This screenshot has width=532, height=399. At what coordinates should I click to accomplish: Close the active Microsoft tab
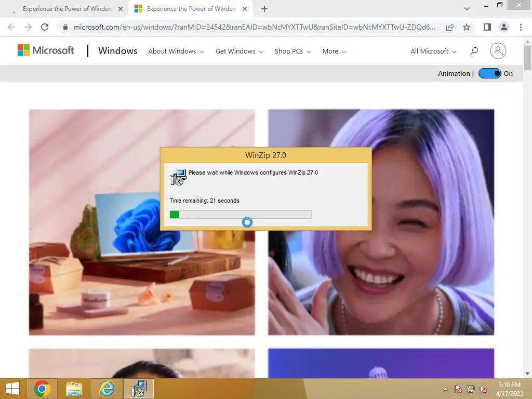pos(245,9)
